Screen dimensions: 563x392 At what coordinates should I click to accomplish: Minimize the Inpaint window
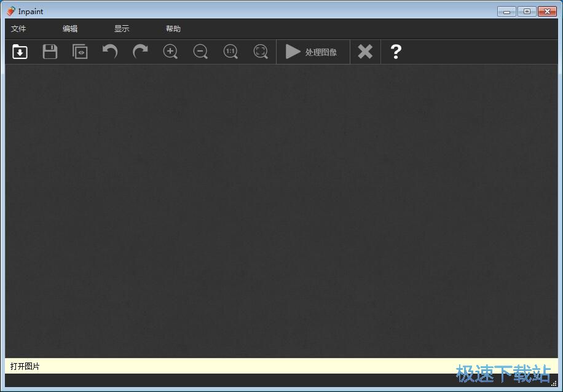[x=506, y=12]
